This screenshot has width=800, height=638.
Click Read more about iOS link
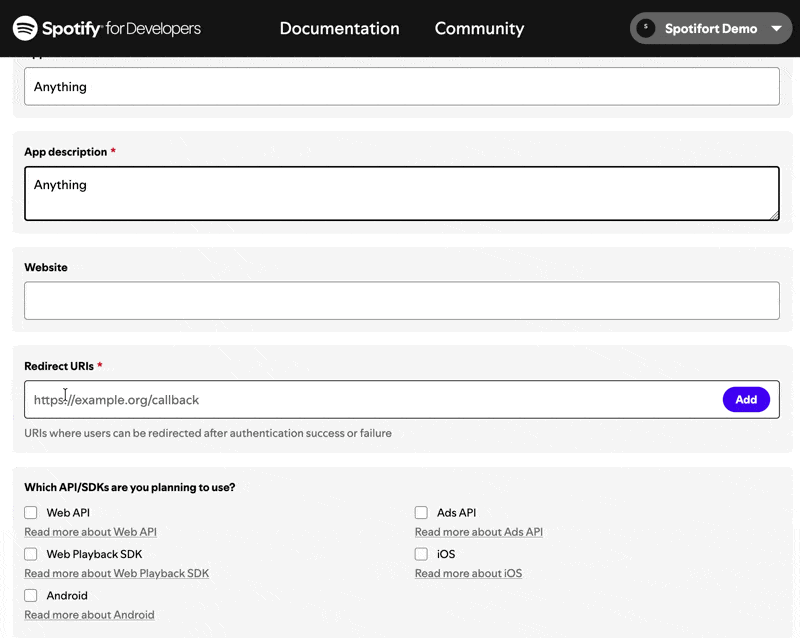[468, 574]
